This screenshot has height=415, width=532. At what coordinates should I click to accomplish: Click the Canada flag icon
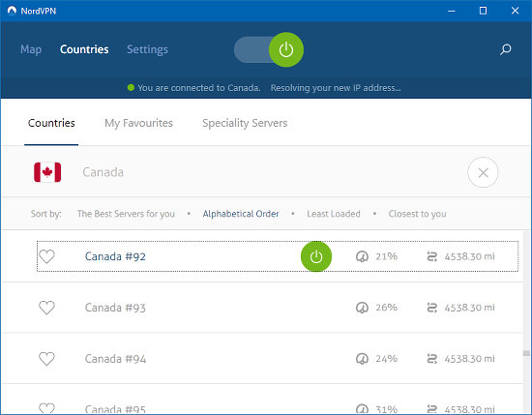pos(47,172)
